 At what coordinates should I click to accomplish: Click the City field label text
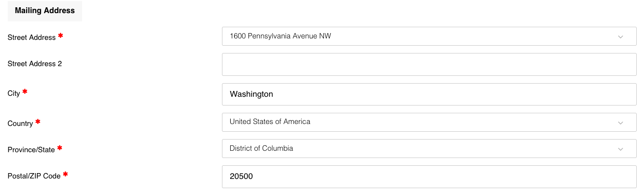coord(14,93)
